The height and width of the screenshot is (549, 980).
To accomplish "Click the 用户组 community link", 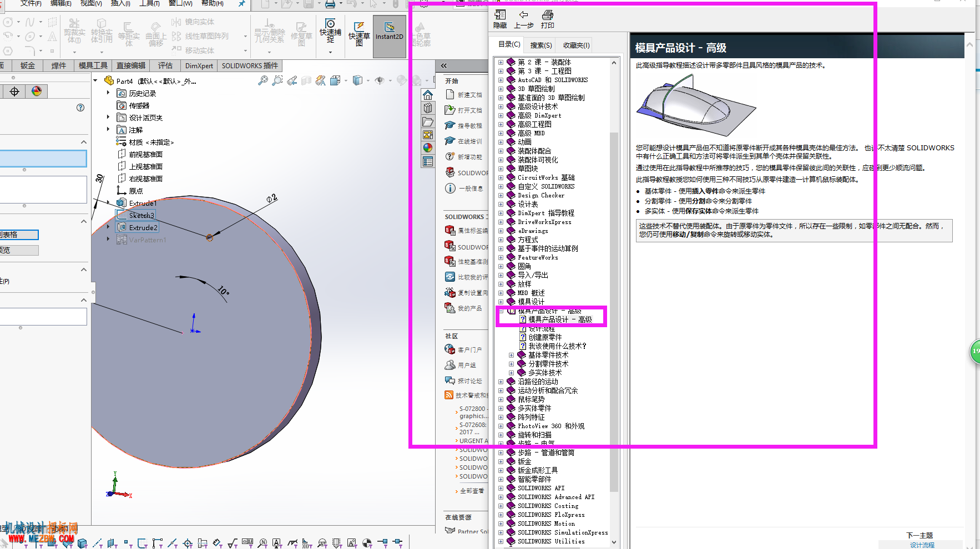I will [x=467, y=365].
